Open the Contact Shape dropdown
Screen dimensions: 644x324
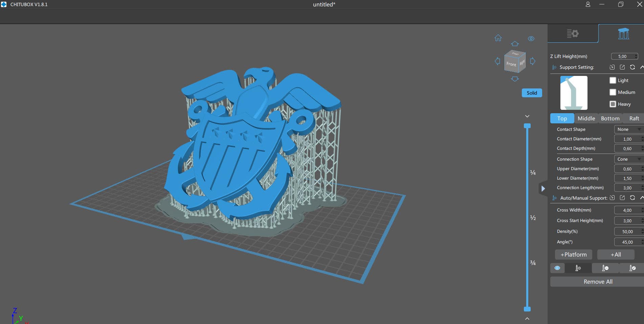(628, 129)
